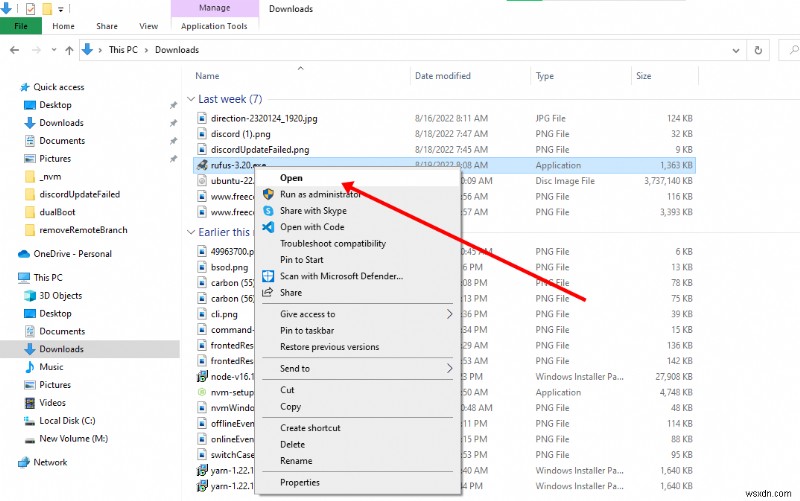Sort by the Size column header
This screenshot has height=501, width=800.
click(x=643, y=76)
